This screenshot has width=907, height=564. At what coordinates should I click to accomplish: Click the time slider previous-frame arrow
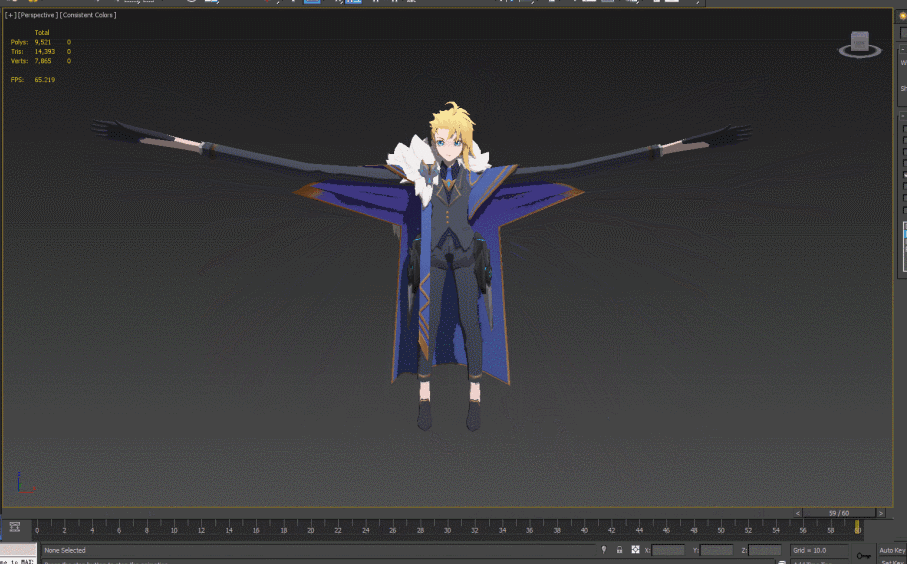[x=798, y=513]
